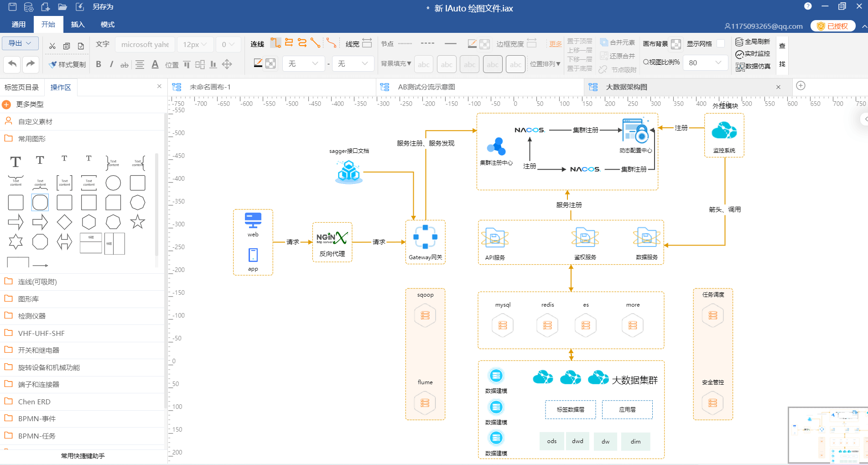
Task: Select the large T text shape
Action: pos(16,162)
